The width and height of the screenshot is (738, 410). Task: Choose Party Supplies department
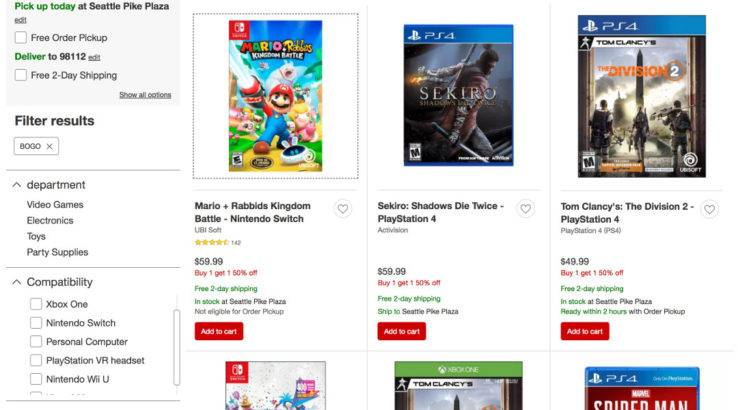57,252
